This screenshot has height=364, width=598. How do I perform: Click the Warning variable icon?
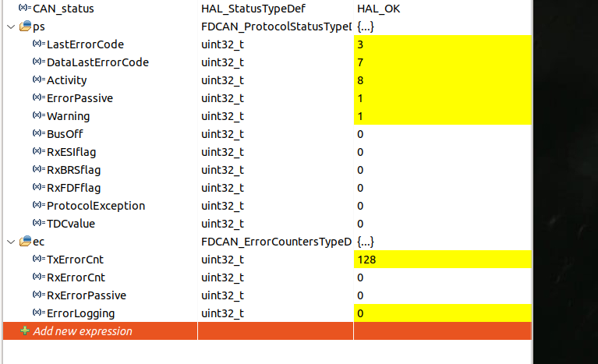tap(39, 115)
